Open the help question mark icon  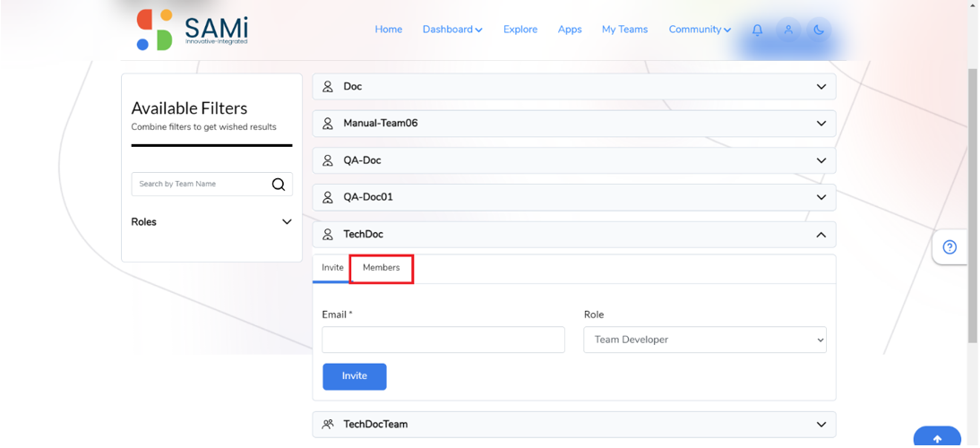[x=950, y=247]
